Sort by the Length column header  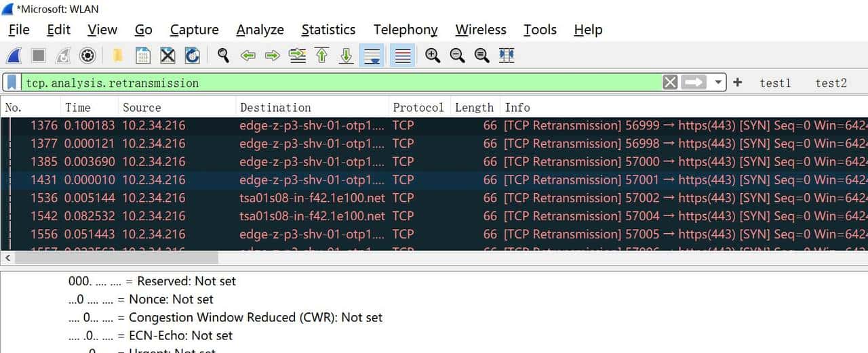coord(474,107)
